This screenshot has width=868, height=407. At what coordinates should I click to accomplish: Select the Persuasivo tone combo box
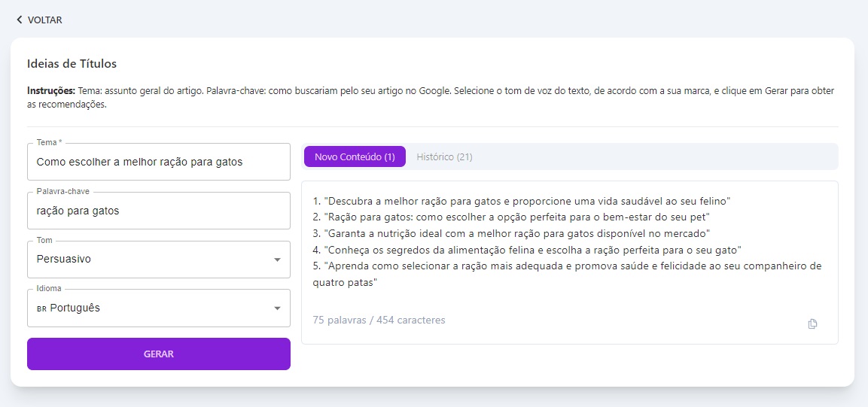click(158, 260)
